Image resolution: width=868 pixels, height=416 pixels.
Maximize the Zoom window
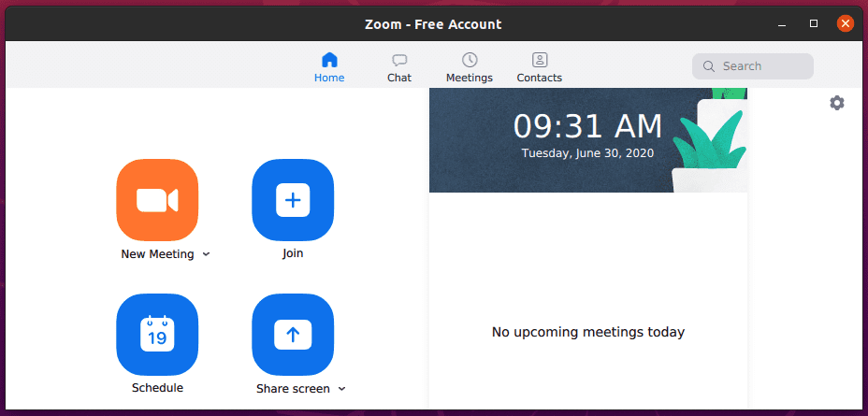pos(814,23)
